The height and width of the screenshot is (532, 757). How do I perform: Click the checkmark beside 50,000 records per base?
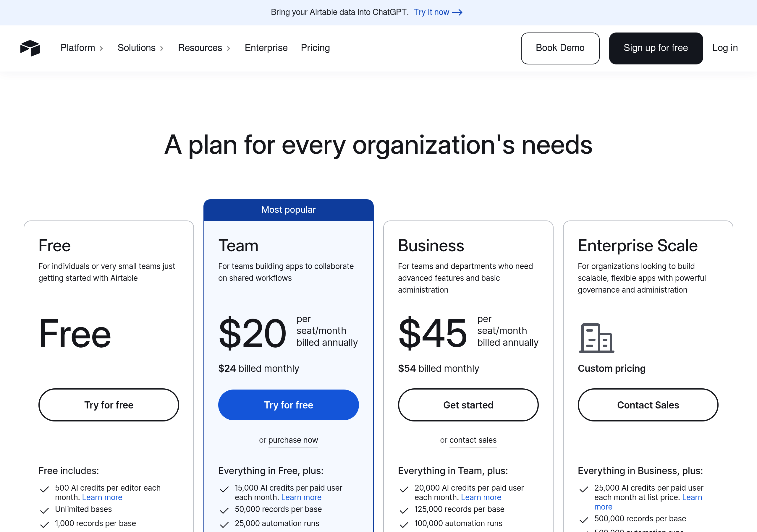click(224, 510)
